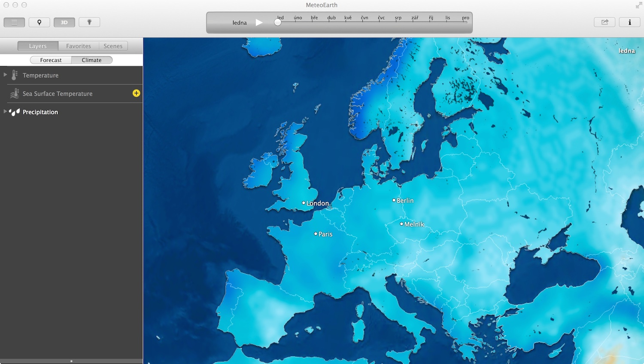Click the Sea Surface Temperature wave icon
644x364 pixels.
(x=15, y=94)
